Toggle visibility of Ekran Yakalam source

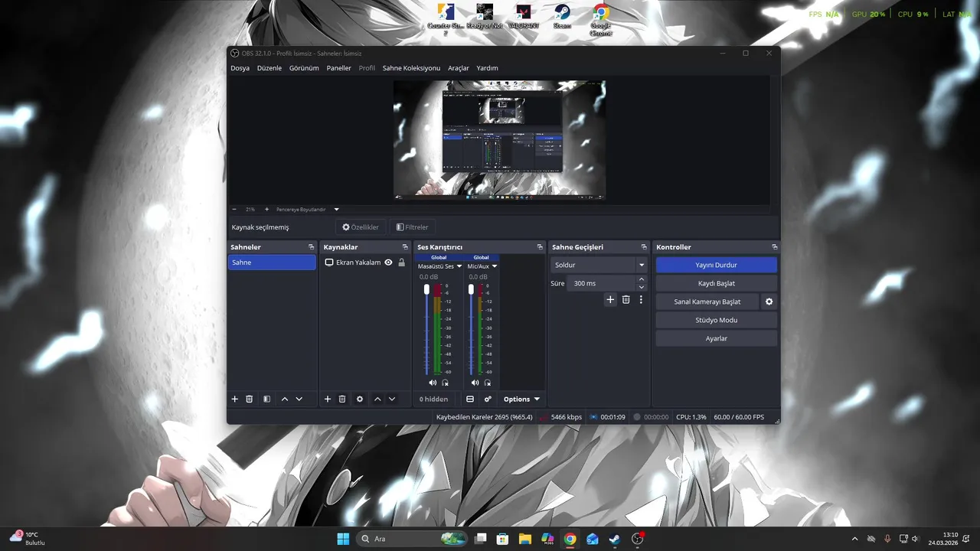(x=388, y=262)
